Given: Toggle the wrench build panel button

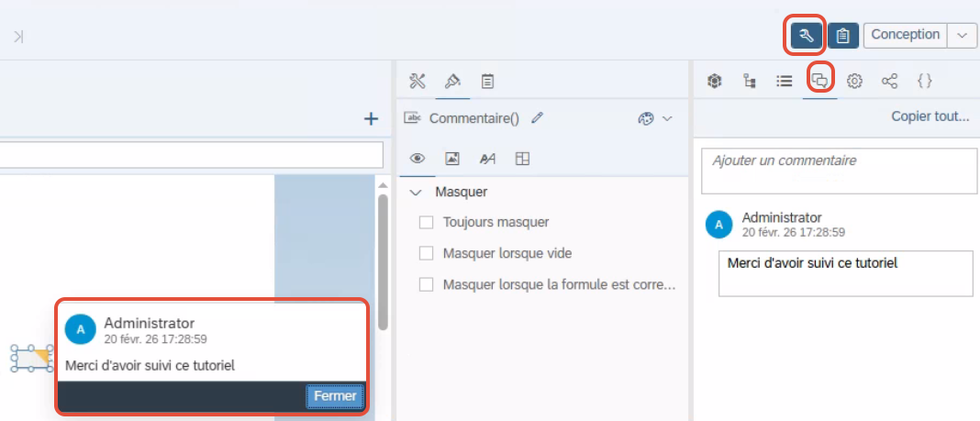Looking at the screenshot, I should click(806, 36).
